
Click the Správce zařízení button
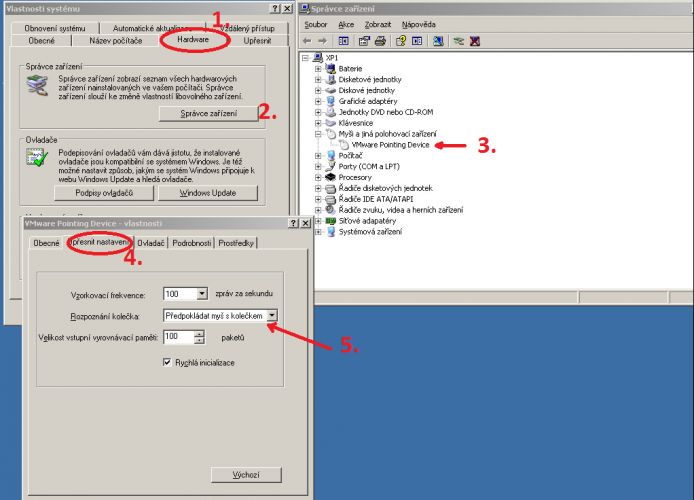coord(208,114)
